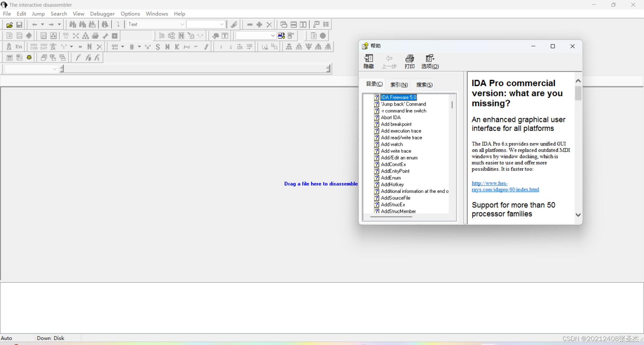Image resolution: width=644 pixels, height=345 pixels.
Task: Click the 'Disk' status bar entry
Action: pos(59,338)
